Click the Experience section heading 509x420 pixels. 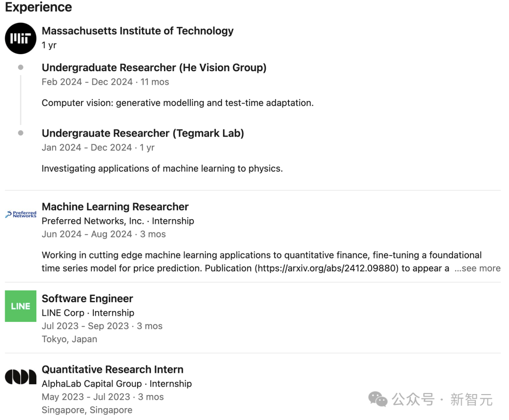pyautogui.click(x=39, y=7)
